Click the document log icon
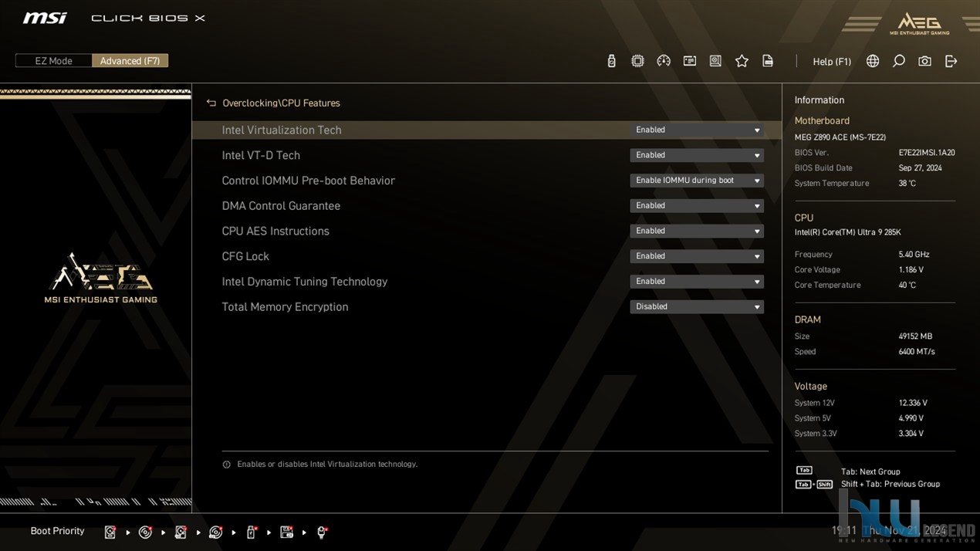The image size is (980, 551). (768, 61)
